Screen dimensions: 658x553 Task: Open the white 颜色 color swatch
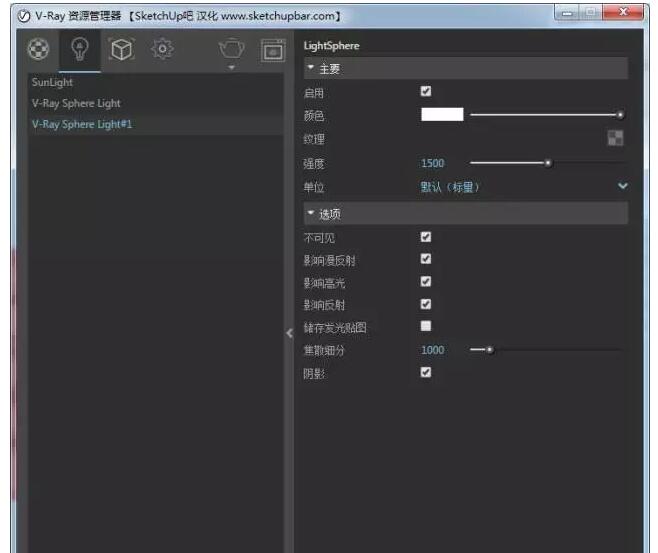point(442,114)
